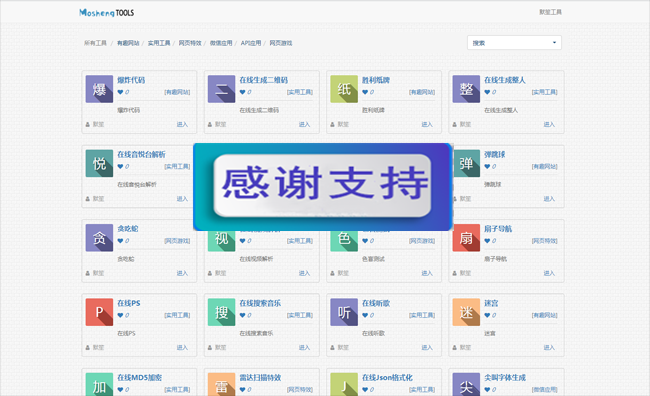Click the 加 icon of 在线MD5加密 card
This screenshot has width=650, height=396.
(x=99, y=384)
